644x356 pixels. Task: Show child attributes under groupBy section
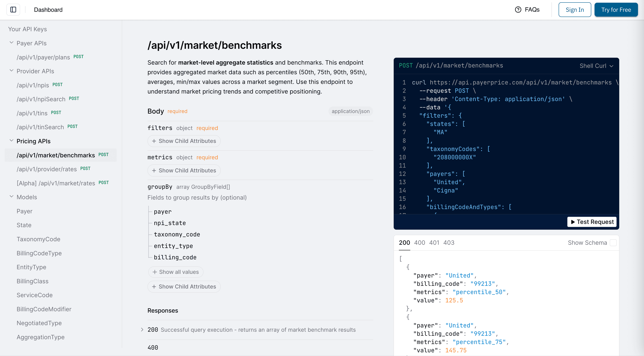pyautogui.click(x=184, y=286)
